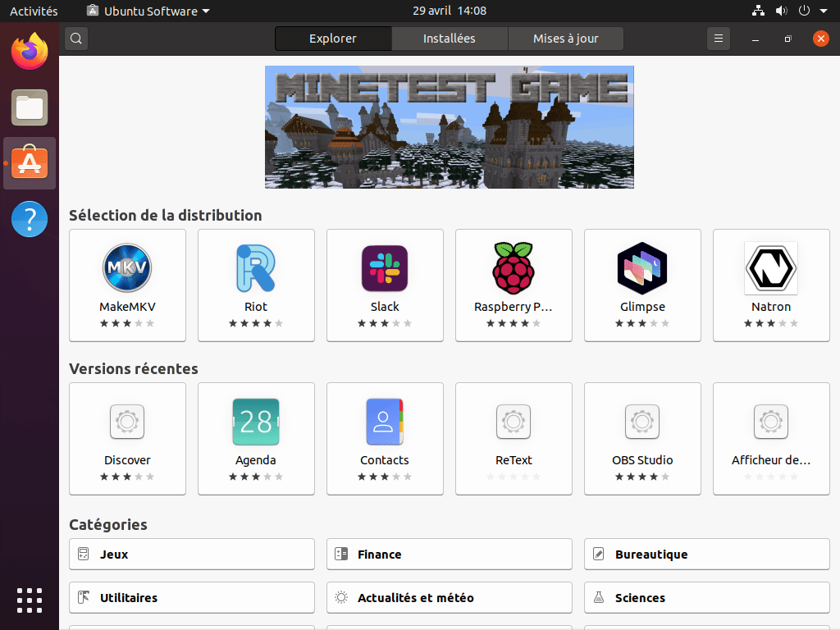Switch to the Explorer tab
The image size is (840, 630).
click(333, 39)
